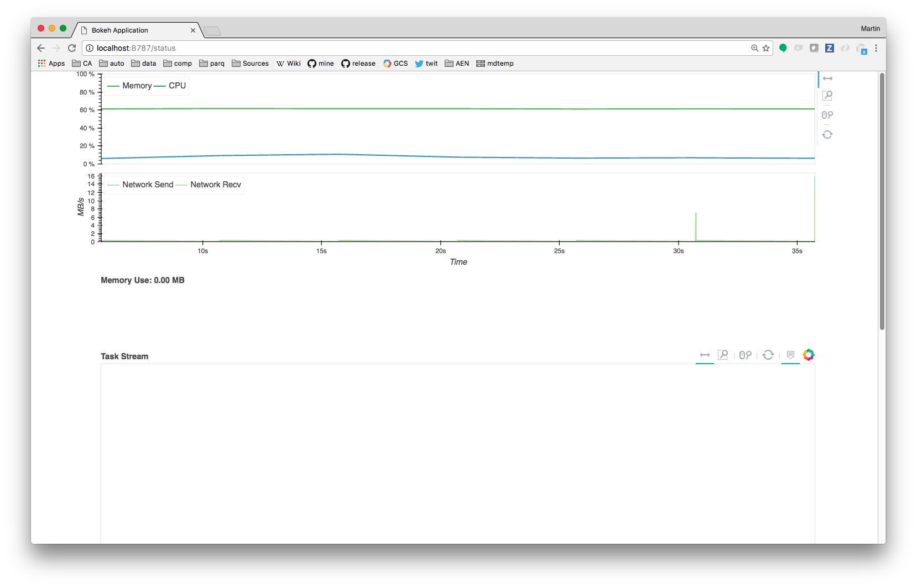This screenshot has height=588, width=917.
Task: Toggle Wheel Zoom beside the Memory/CPU chart
Action: (827, 115)
